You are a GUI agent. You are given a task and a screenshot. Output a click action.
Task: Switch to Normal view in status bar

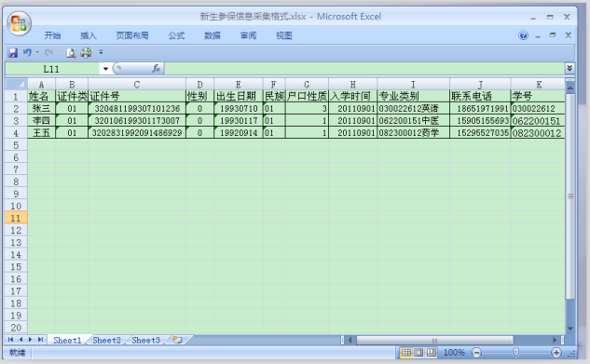pyautogui.click(x=406, y=352)
